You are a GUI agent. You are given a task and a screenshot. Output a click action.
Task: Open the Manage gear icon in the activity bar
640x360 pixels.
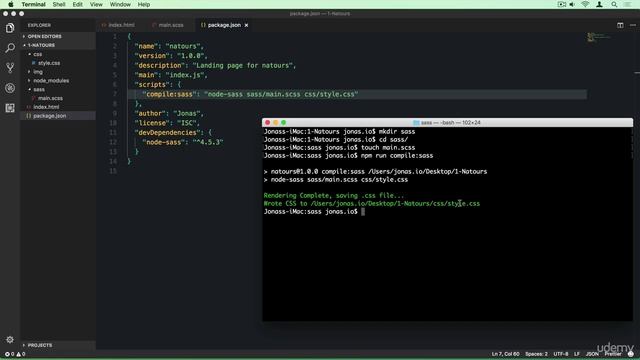pyautogui.click(x=10, y=339)
